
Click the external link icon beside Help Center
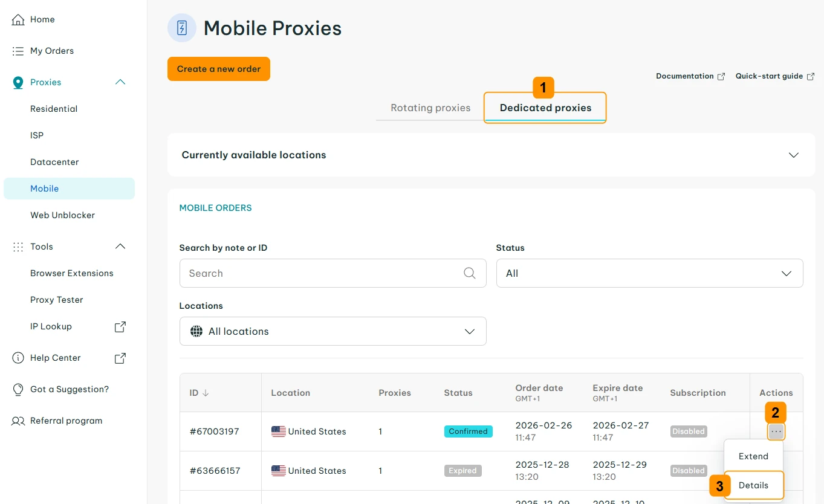click(x=120, y=358)
